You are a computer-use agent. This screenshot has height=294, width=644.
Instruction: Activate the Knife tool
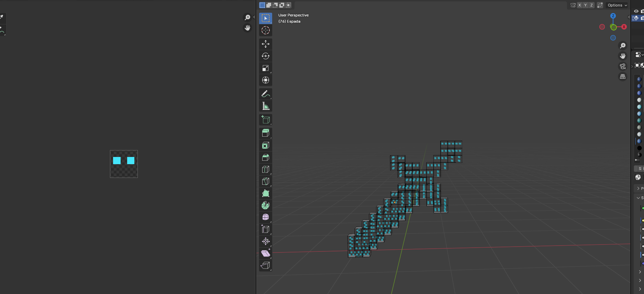pos(265,181)
